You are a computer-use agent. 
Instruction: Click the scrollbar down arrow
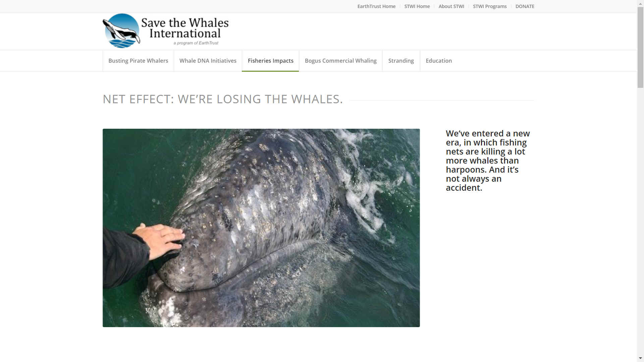click(640, 358)
